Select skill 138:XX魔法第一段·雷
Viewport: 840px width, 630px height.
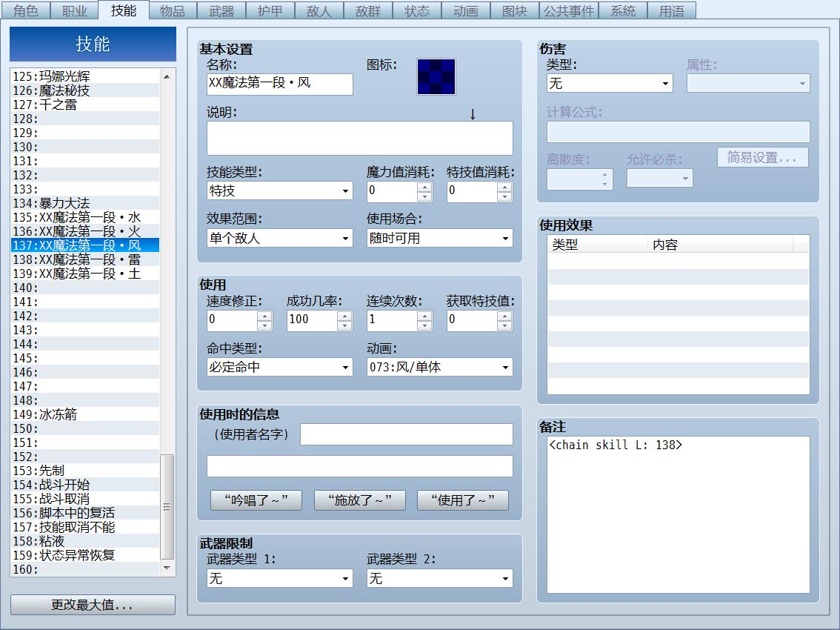coord(85,259)
